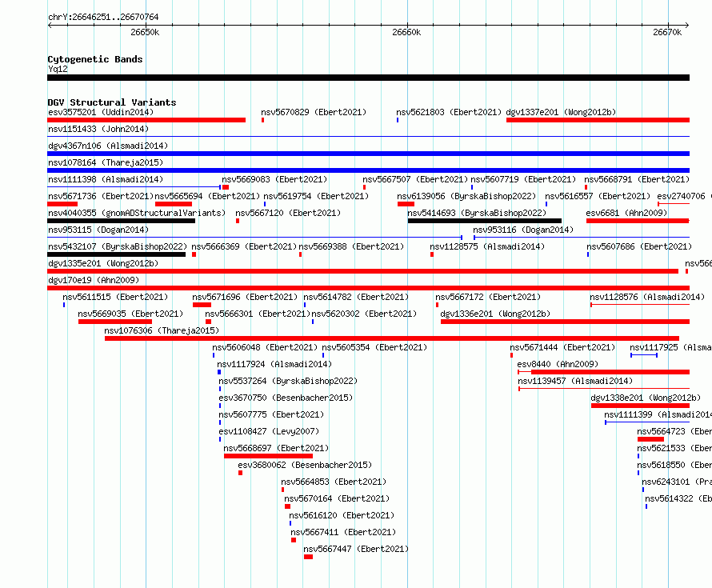Open nsv5620302 (Ebert2021) label
The width and height of the screenshot is (712, 588).
[x=364, y=314]
